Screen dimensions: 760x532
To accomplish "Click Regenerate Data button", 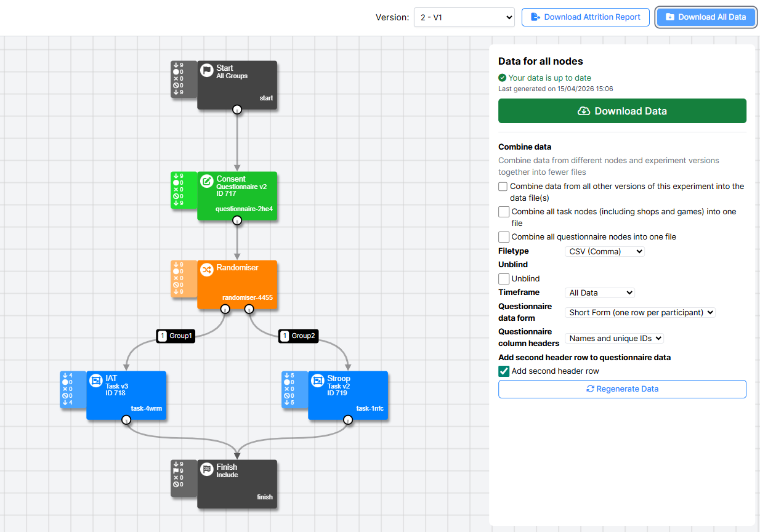I will click(x=622, y=389).
